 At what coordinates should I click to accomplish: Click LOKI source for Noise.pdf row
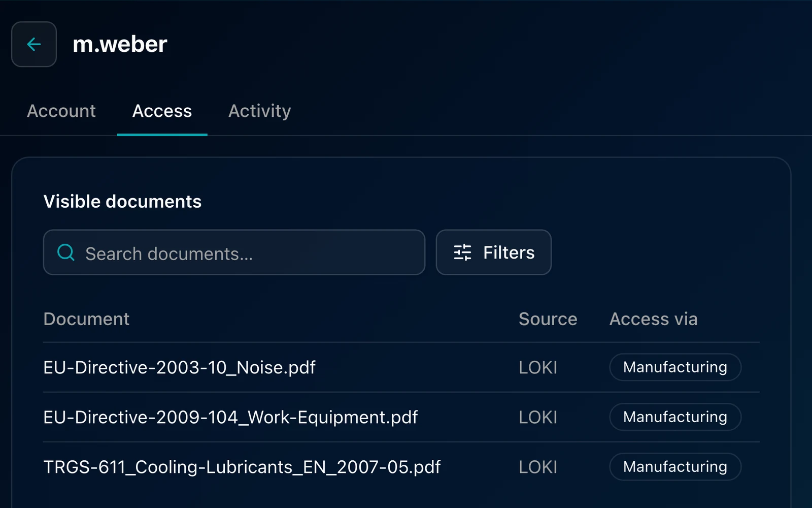click(x=538, y=367)
